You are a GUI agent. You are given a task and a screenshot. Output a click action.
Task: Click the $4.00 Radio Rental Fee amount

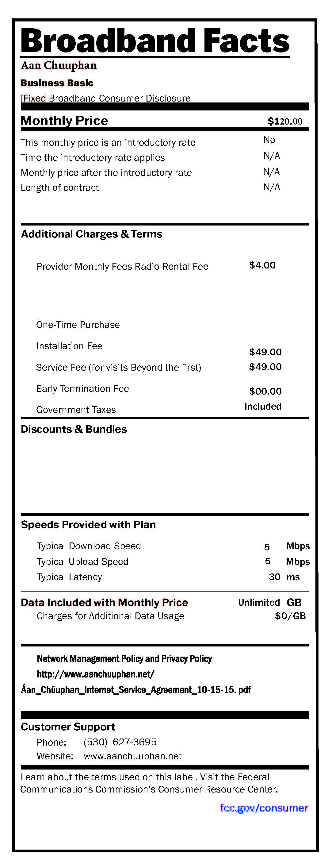tap(262, 265)
